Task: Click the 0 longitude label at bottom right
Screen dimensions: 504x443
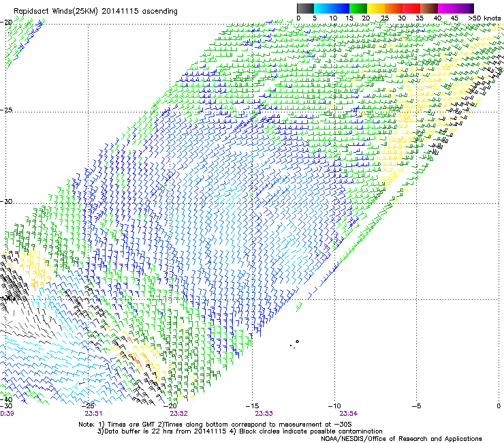Action: pyautogui.click(x=499, y=406)
